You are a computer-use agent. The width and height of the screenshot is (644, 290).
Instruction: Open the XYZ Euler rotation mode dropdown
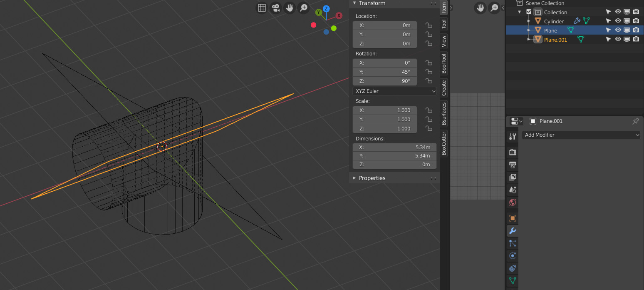tap(394, 91)
